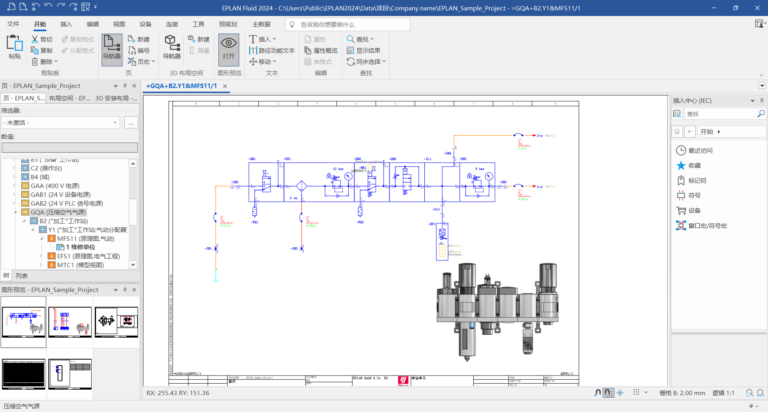Select tree item GAA (400 V 电源)
The image size is (768, 412).
[x=55, y=186]
